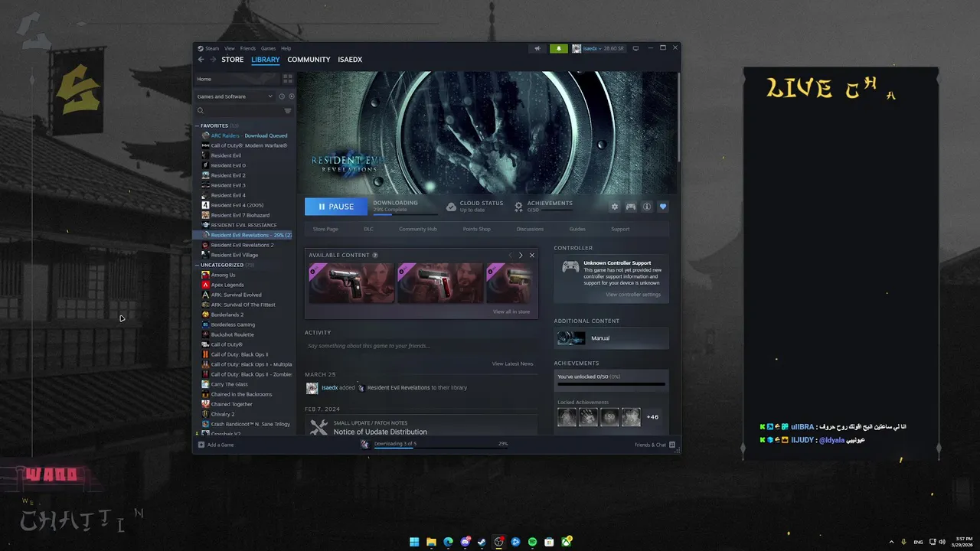Show the +46 locked achievements

652,417
